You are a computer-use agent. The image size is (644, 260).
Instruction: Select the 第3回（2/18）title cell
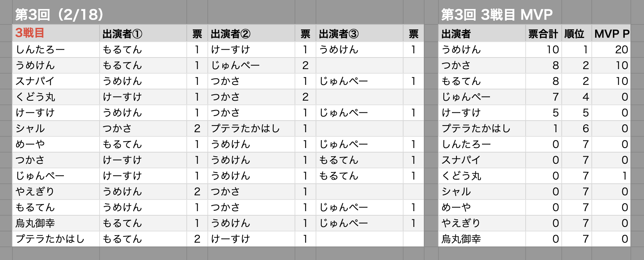59,15
